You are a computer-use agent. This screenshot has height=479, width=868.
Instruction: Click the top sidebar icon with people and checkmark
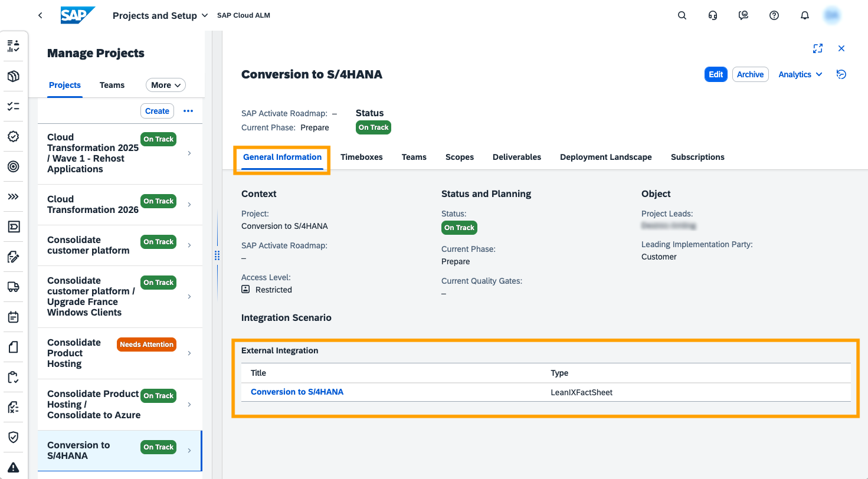pyautogui.click(x=14, y=46)
